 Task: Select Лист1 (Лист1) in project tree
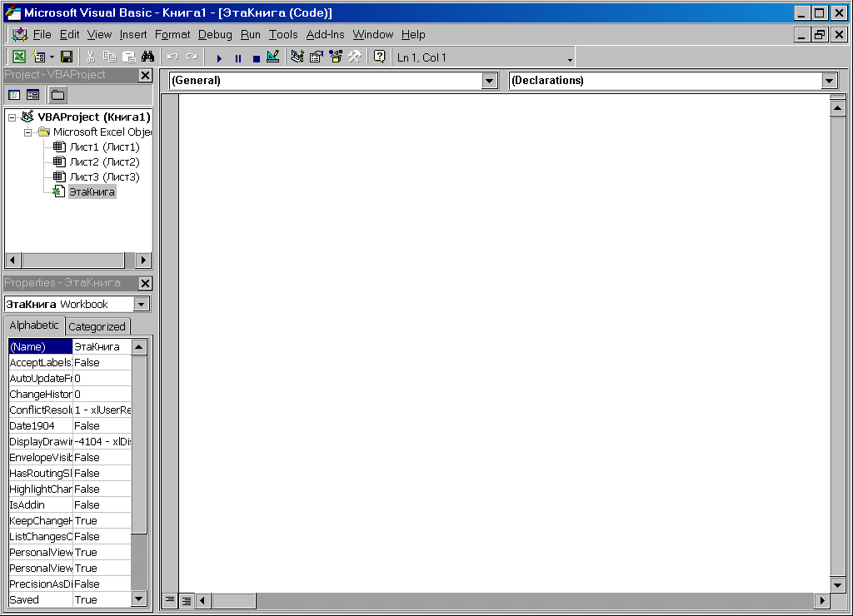(x=104, y=147)
